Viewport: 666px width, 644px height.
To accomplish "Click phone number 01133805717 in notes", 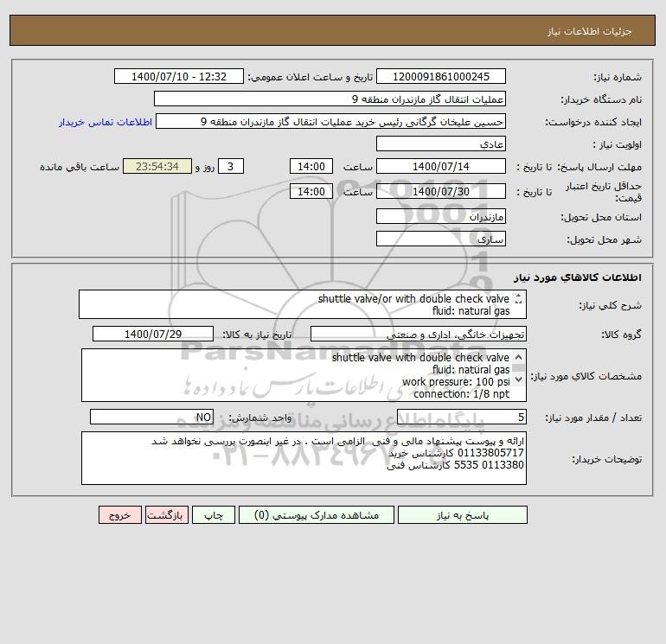I will pos(490,453).
